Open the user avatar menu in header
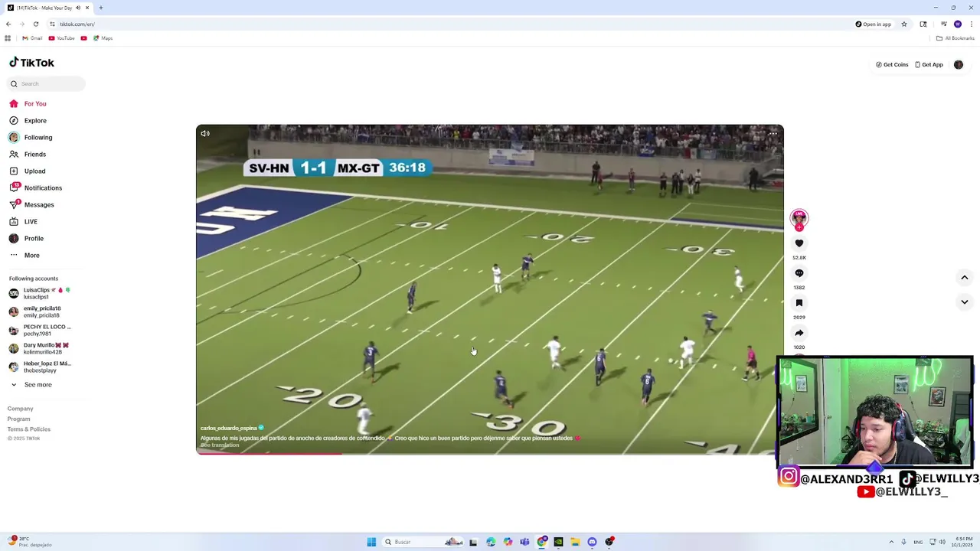Screen dimensions: 980x551 959,65
